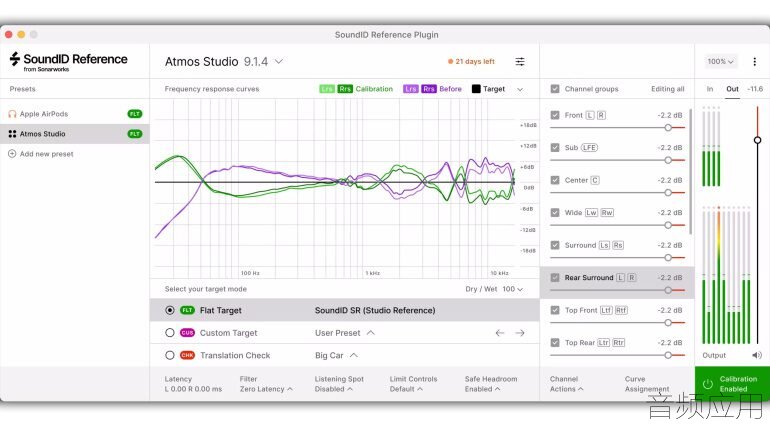The image size is (770, 425).
Task: Click the Apple AirPods headphones icon
Action: click(12, 114)
